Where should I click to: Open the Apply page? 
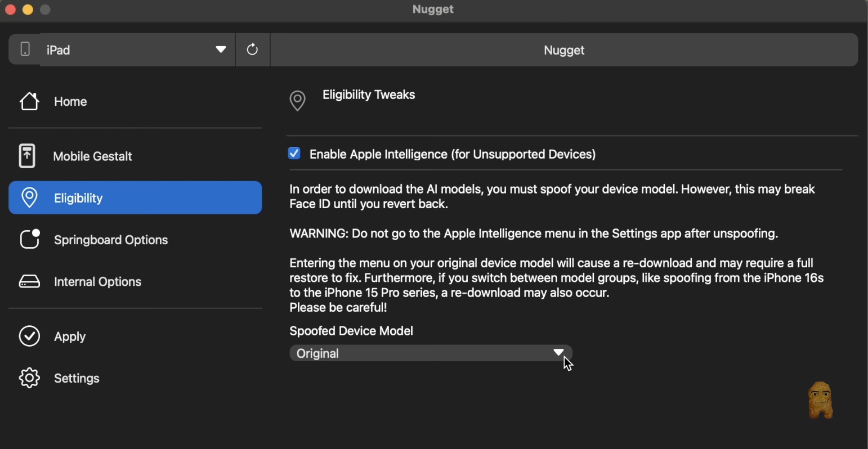coord(70,337)
